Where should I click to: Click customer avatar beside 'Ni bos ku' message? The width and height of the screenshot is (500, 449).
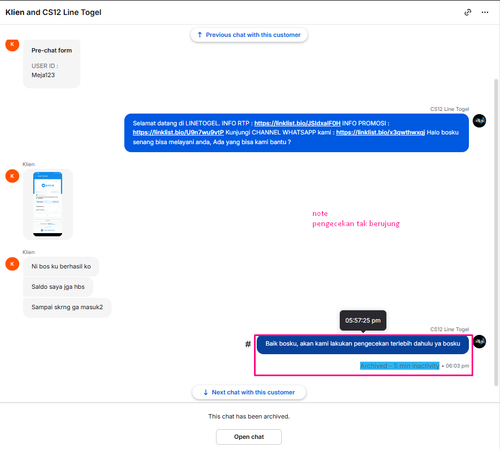pyautogui.click(x=12, y=264)
